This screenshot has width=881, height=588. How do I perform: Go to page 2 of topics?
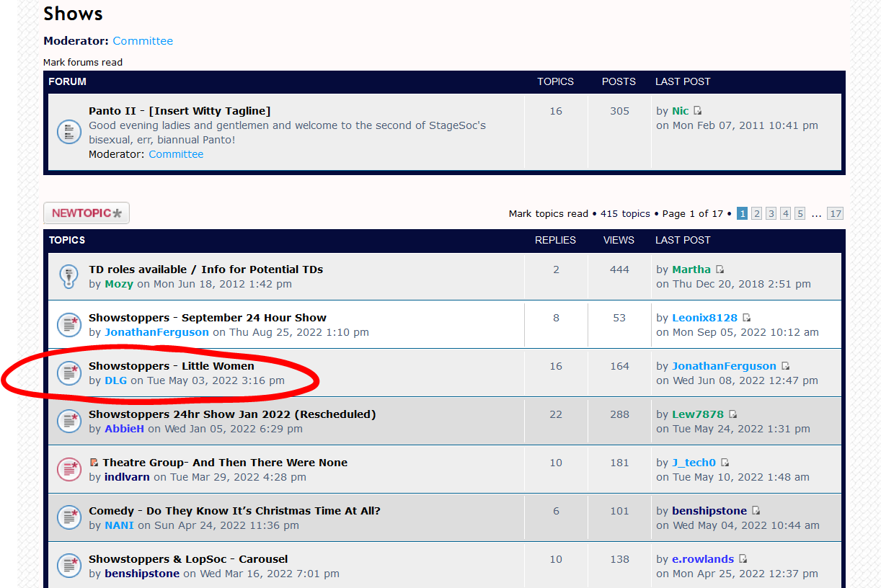(756, 213)
